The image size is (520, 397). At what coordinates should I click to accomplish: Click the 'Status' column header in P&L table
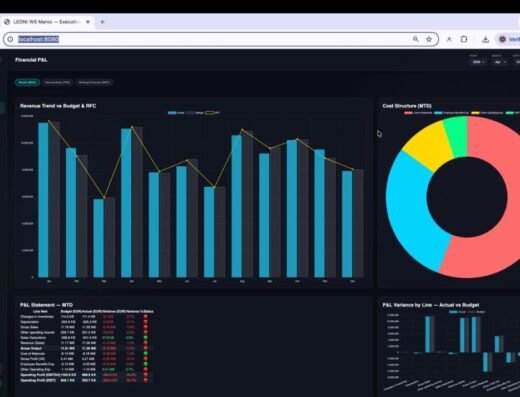click(148, 312)
